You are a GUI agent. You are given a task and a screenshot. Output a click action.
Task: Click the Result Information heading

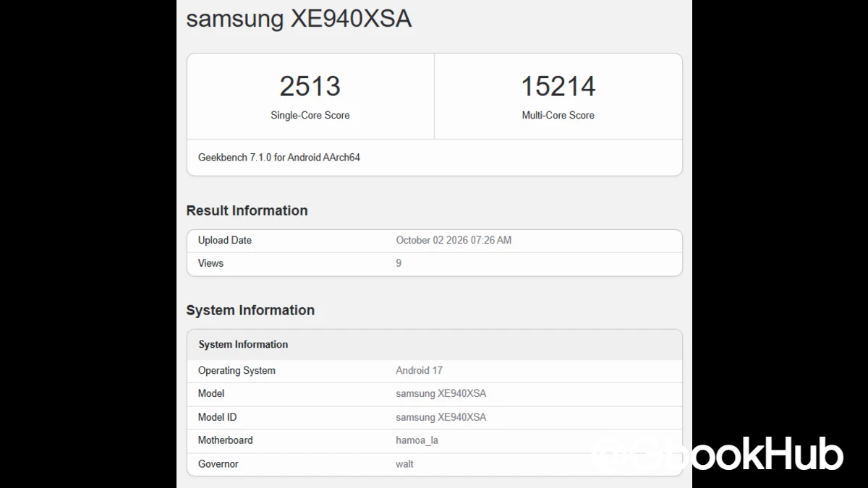tap(247, 210)
